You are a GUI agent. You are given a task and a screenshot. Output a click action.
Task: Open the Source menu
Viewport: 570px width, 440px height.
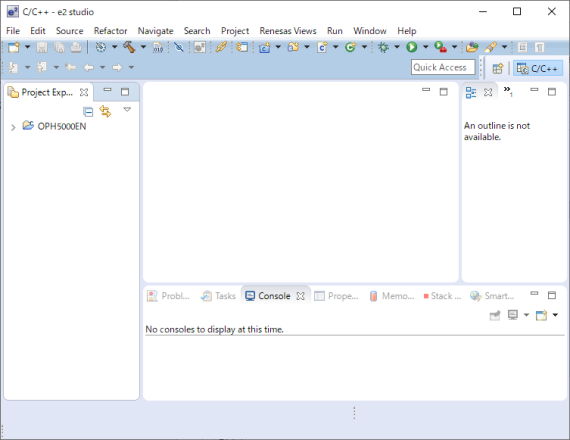click(x=69, y=31)
